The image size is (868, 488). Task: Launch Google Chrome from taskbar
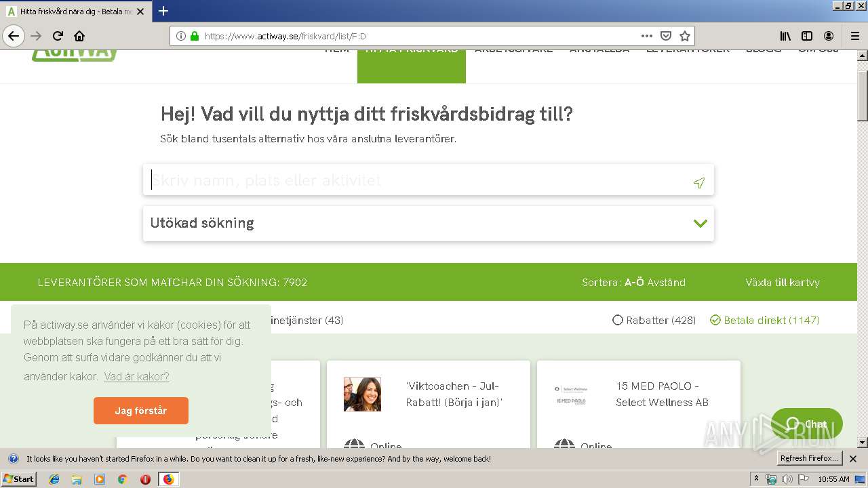[x=122, y=479]
